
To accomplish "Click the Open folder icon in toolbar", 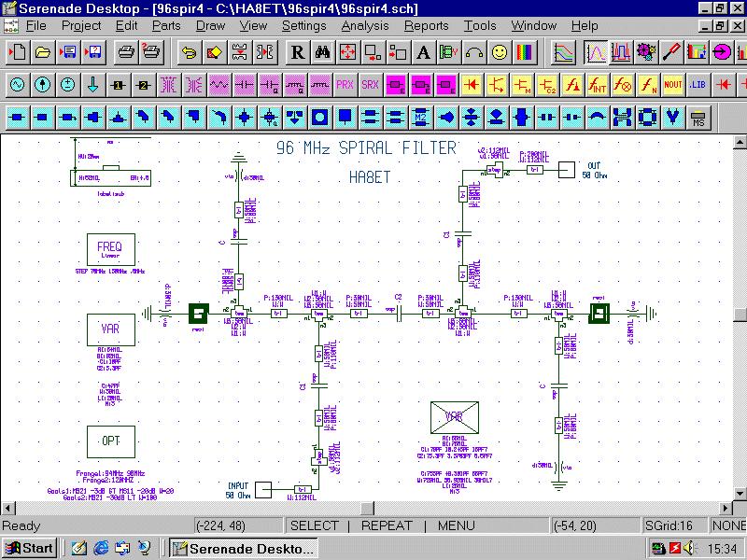I will (42, 51).
